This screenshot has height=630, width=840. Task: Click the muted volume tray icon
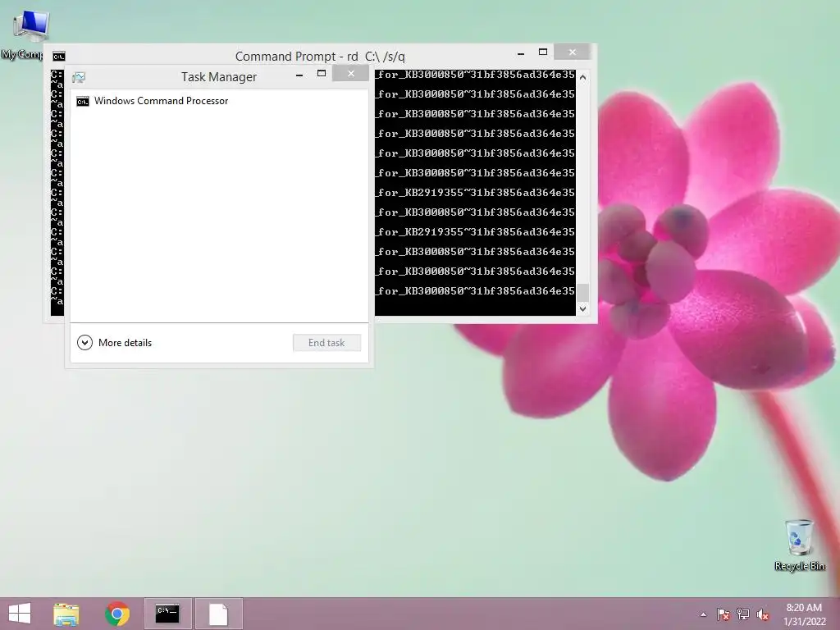(x=763, y=615)
